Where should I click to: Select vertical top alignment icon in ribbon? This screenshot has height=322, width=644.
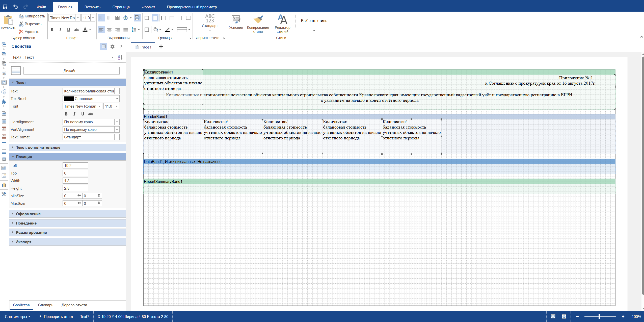[x=101, y=18]
